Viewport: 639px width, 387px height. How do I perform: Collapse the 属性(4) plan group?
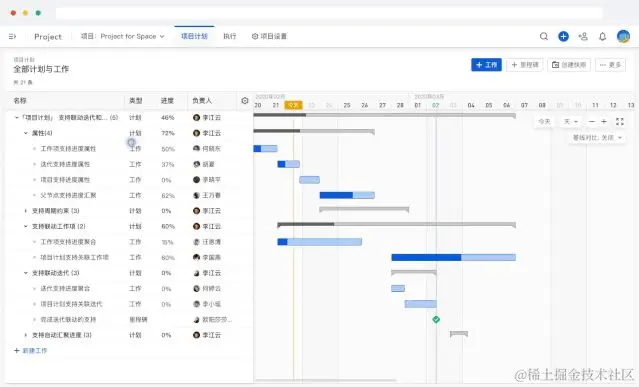pyautogui.click(x=26, y=133)
